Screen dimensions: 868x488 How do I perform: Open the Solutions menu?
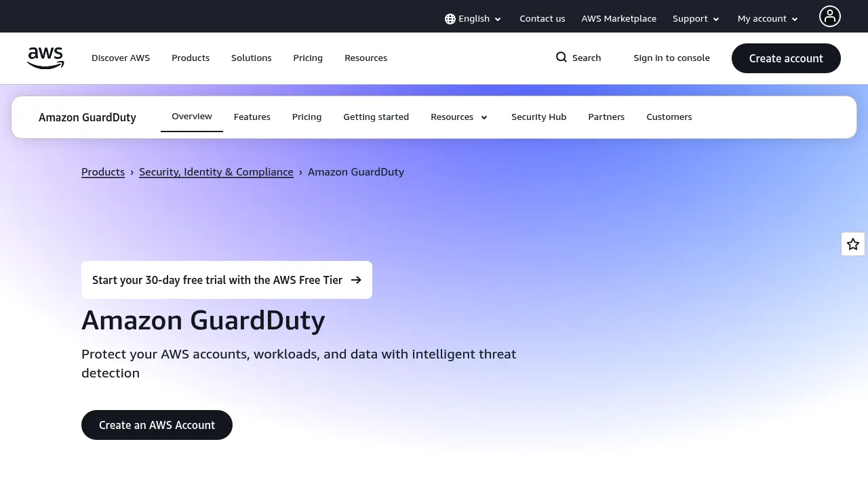252,58
